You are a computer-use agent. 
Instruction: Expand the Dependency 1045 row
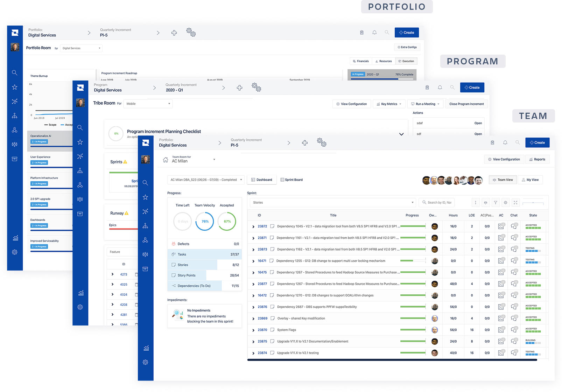click(x=253, y=226)
